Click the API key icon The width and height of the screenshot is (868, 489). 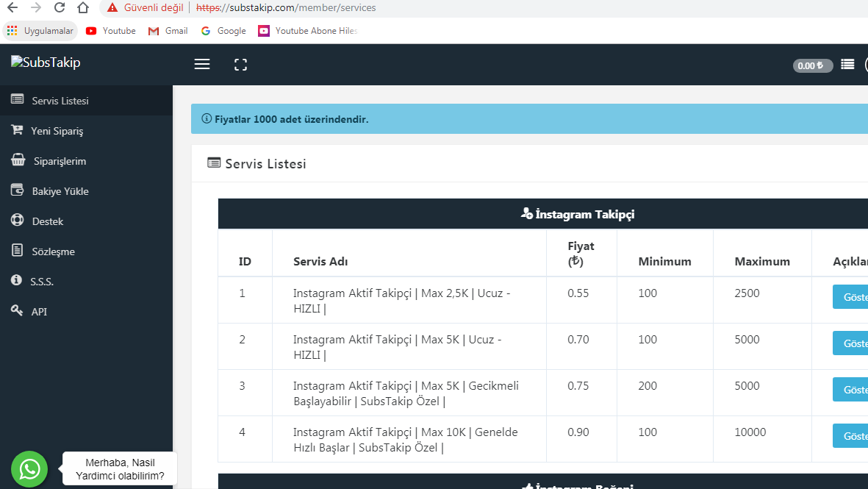coord(17,310)
